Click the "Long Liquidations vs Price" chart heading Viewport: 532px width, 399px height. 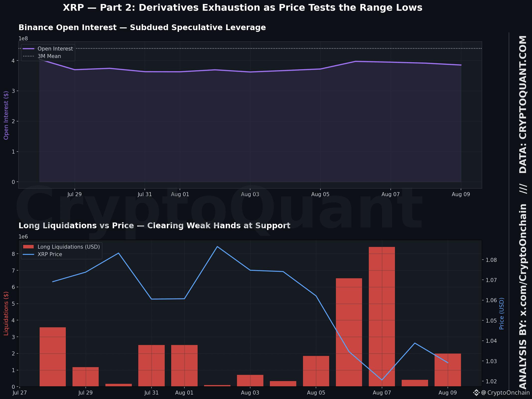coord(154,226)
